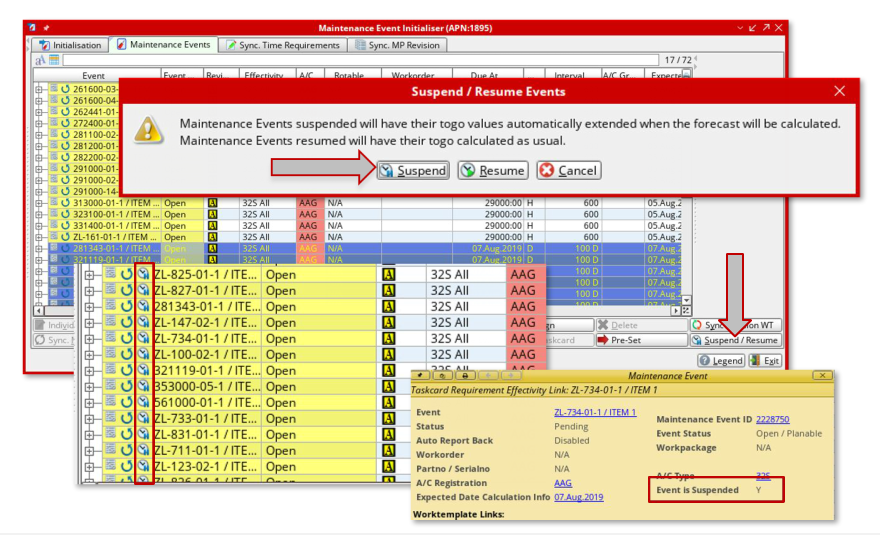
Task: Expand the ZL-733-01-1 tree row
Action: tap(90, 419)
